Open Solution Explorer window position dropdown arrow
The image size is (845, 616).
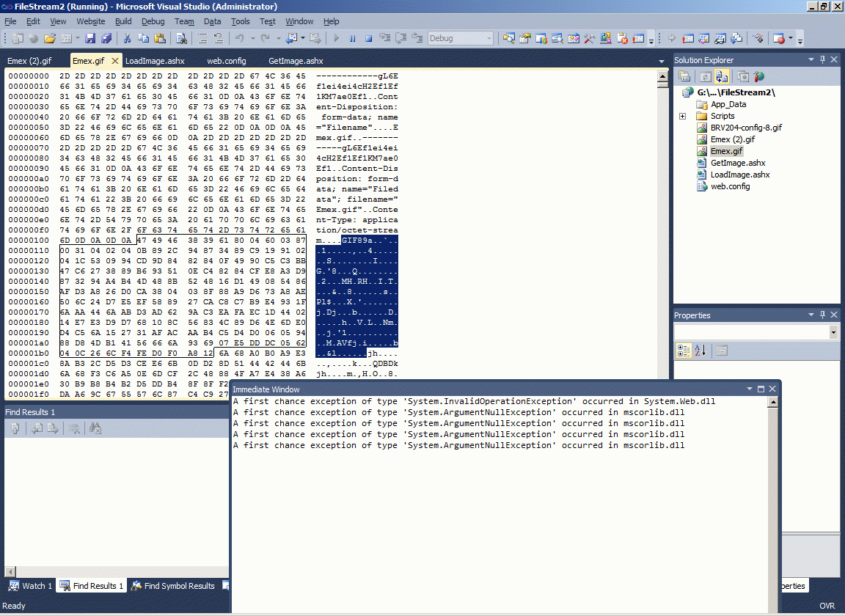(811, 59)
